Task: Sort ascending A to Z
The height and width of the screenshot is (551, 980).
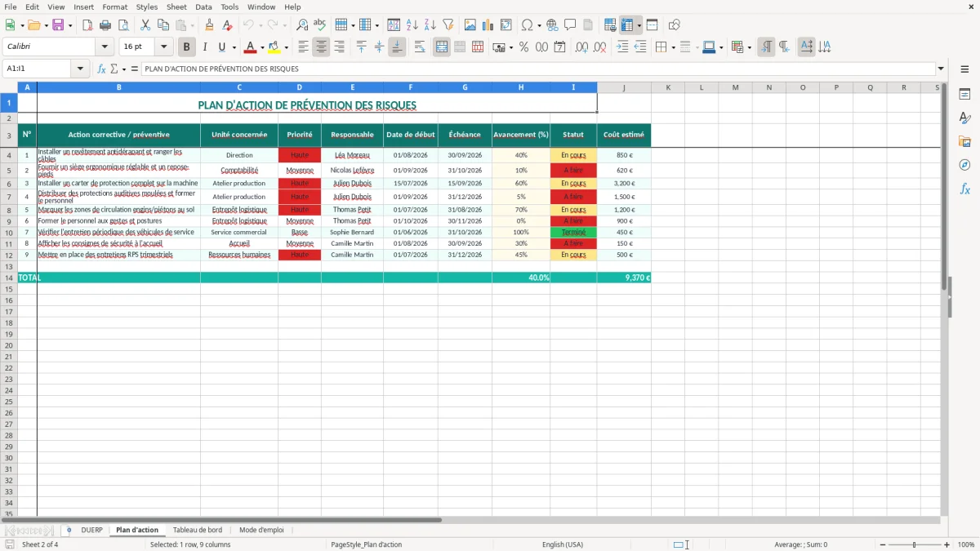Action: [x=412, y=25]
